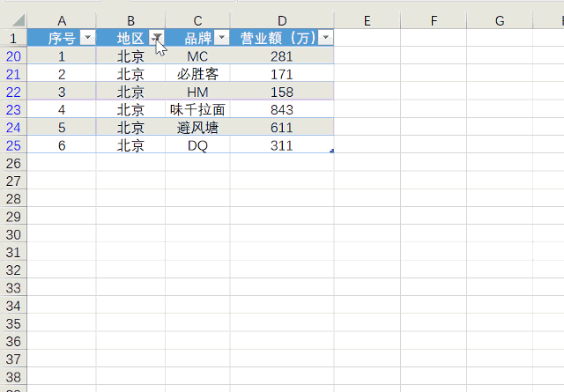Open the 序号 column filter dropdown
564x392 pixels.
click(87, 37)
